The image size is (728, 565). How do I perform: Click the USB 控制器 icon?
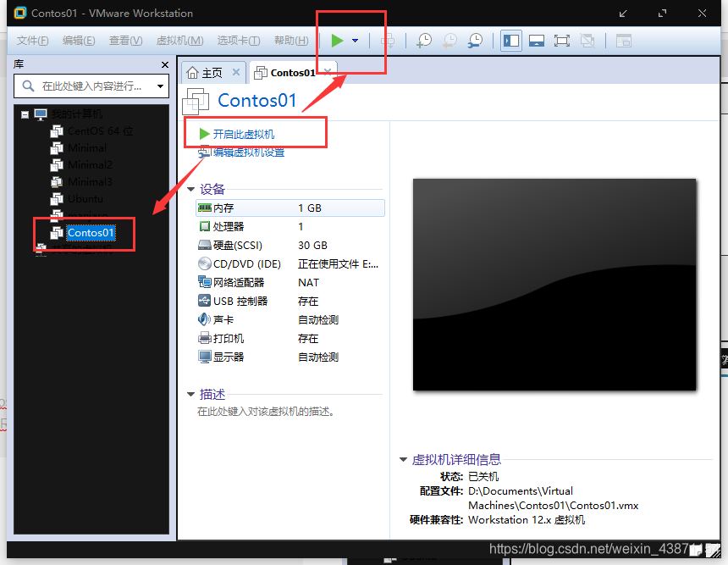204,301
